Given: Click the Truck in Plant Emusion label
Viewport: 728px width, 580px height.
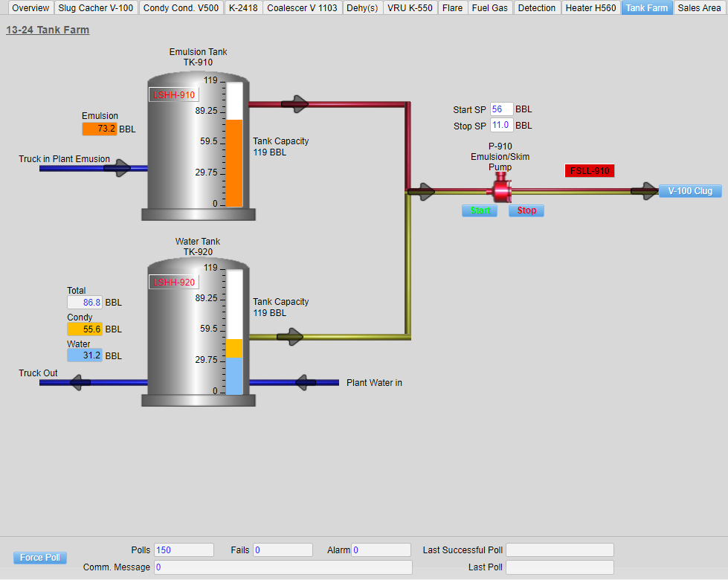Looking at the screenshot, I should [64, 159].
